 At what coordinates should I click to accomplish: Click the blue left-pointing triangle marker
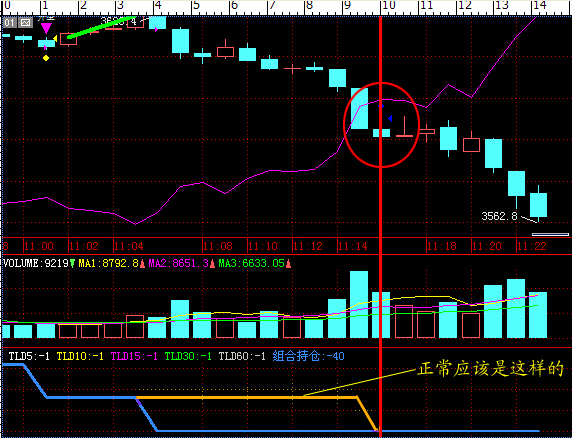(390, 119)
